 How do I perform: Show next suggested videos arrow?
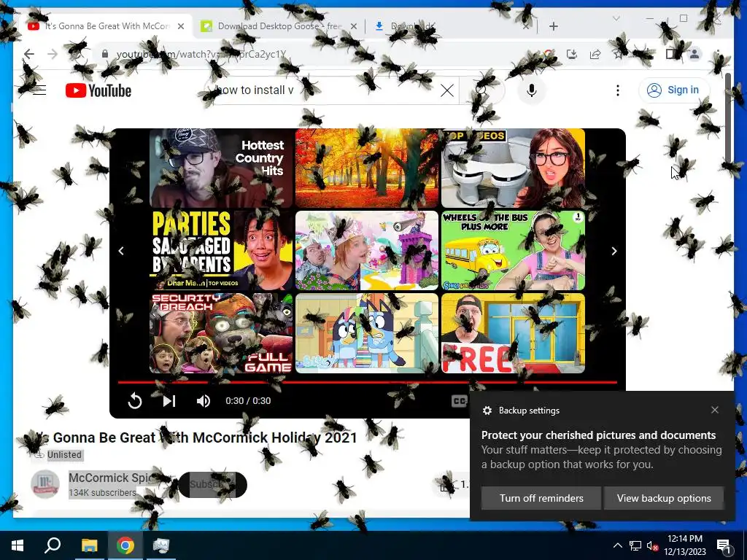[x=614, y=251]
